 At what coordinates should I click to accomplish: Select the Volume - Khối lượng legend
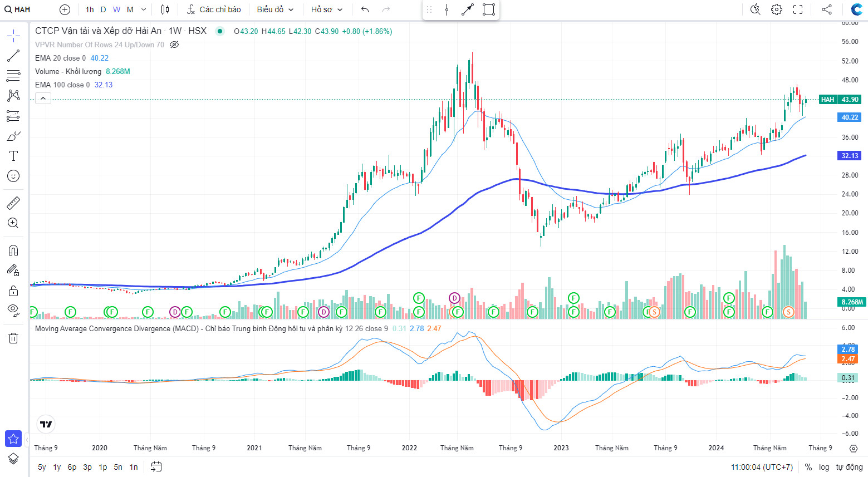[x=68, y=71]
